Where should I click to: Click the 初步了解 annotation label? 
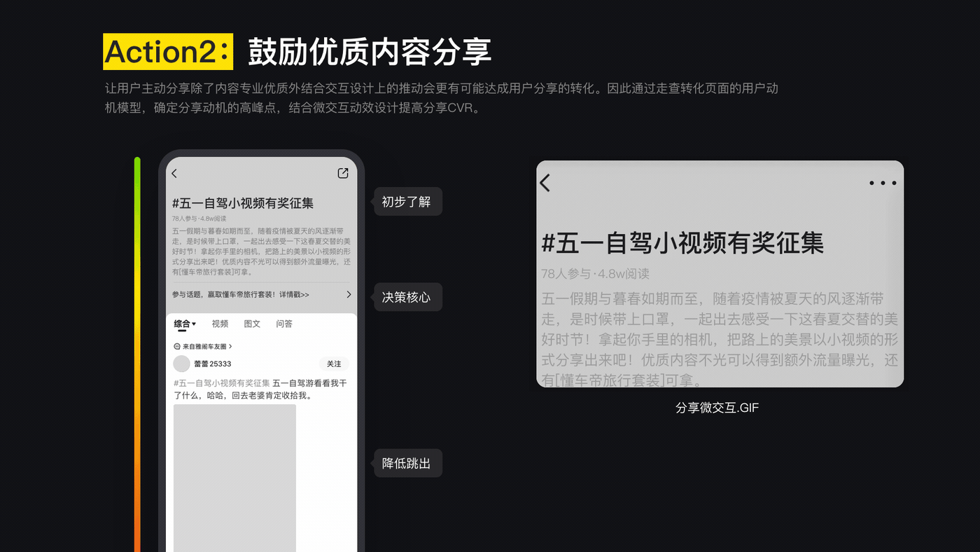coord(407,202)
